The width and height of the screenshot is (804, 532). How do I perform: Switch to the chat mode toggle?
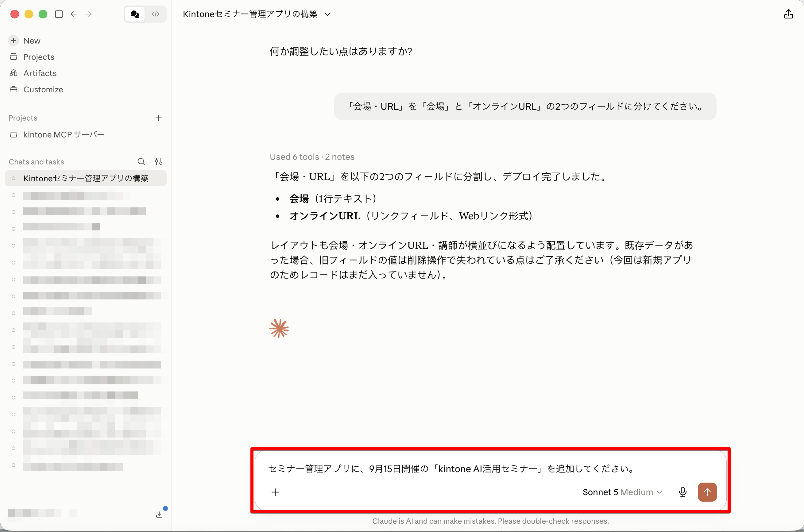coord(135,14)
